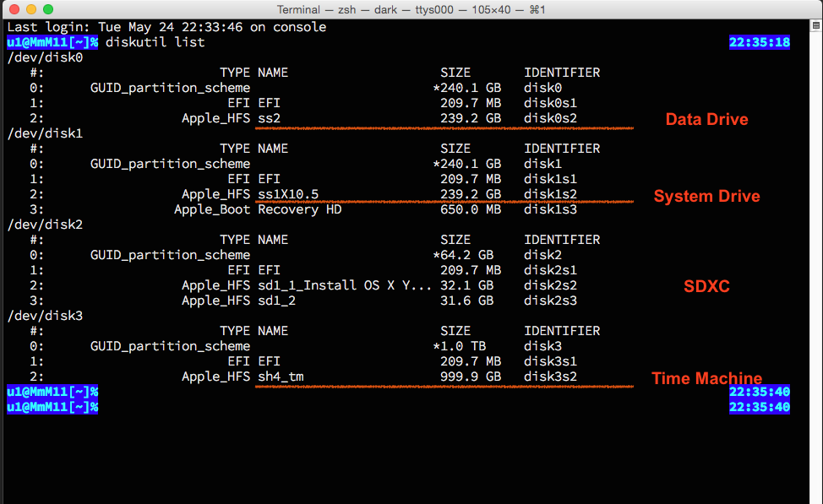Click the 'disk1s3' identifier
Image resolution: width=823 pixels, height=504 pixels.
click(x=551, y=209)
